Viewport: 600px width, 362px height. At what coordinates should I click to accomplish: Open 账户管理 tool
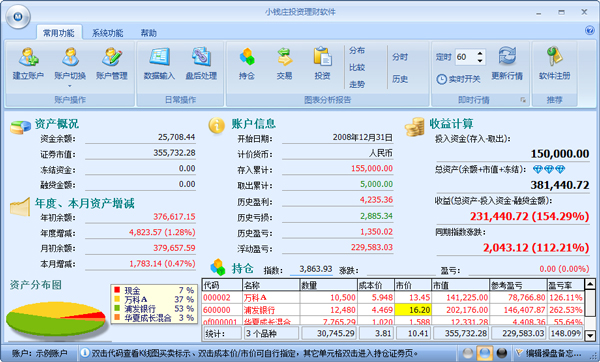pyautogui.click(x=112, y=57)
